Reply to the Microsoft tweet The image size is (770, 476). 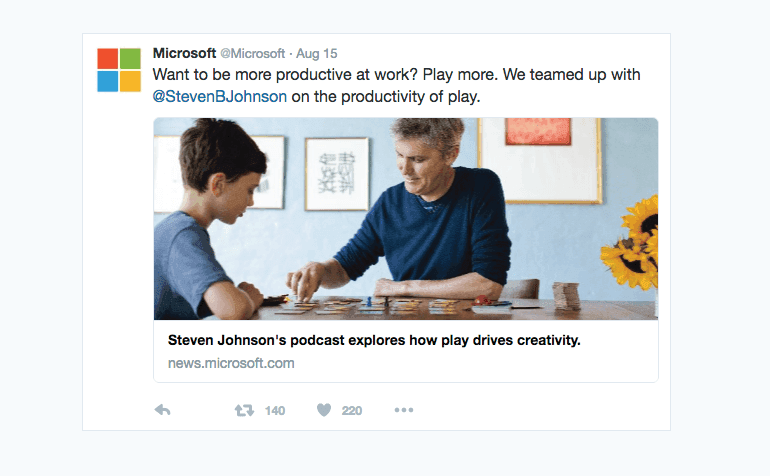(x=163, y=410)
